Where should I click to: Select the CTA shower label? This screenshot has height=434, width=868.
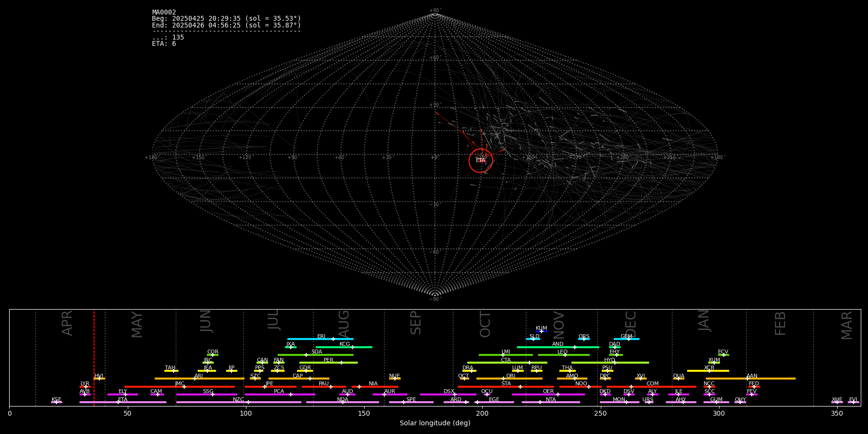click(x=506, y=360)
